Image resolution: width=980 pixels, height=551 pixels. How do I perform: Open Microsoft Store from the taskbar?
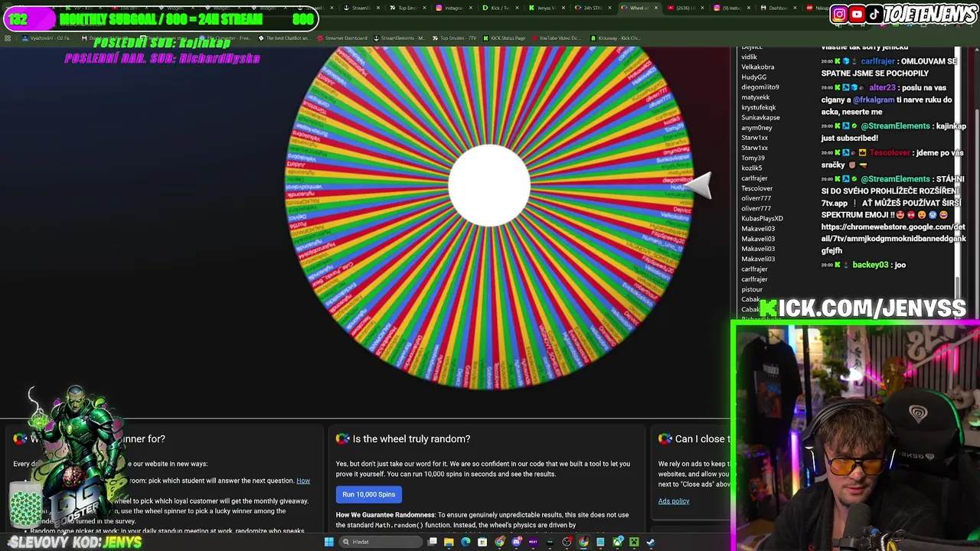click(482, 542)
